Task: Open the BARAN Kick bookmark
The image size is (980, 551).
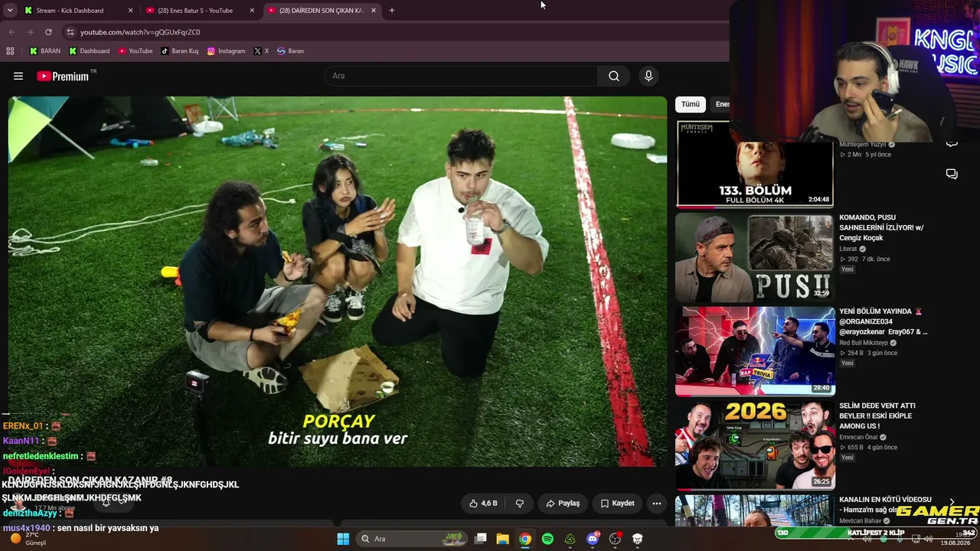Action: pyautogui.click(x=45, y=51)
